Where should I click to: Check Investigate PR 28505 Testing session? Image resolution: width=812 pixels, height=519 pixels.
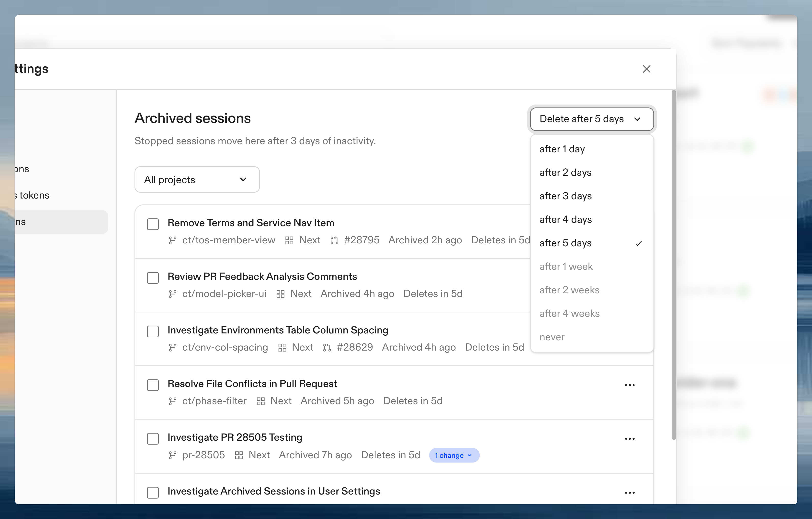(153, 439)
